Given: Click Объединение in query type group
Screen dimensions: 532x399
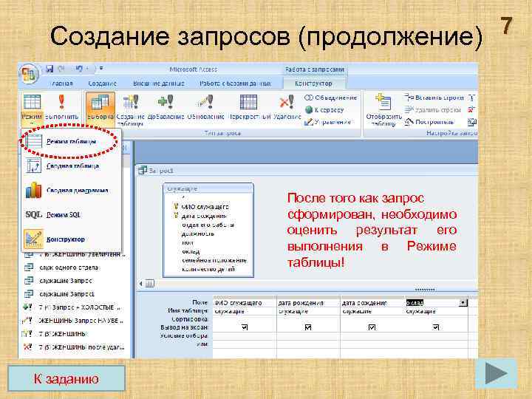Looking at the screenshot, I should click(x=331, y=98).
